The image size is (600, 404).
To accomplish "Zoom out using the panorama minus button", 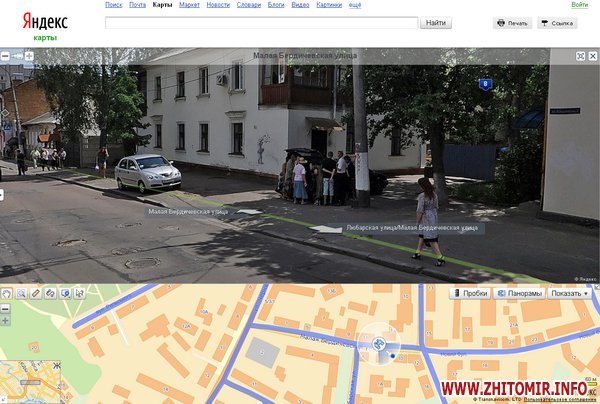I will (x=6, y=56).
